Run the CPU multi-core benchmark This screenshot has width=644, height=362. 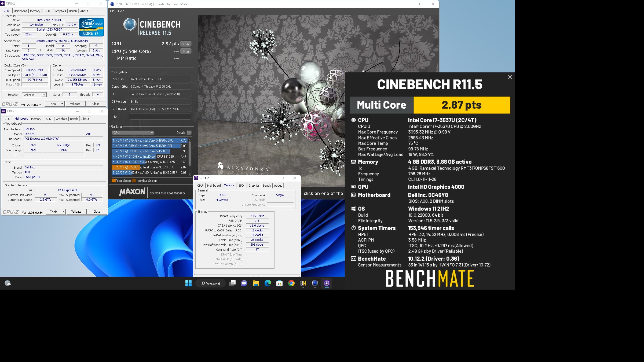[x=186, y=44]
